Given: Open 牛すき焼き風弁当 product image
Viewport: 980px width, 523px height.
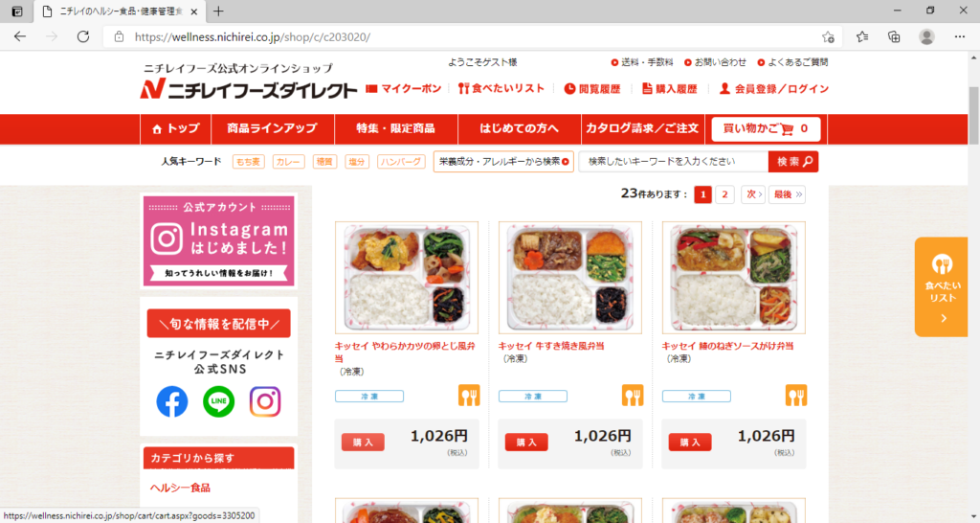Looking at the screenshot, I should 570,277.
